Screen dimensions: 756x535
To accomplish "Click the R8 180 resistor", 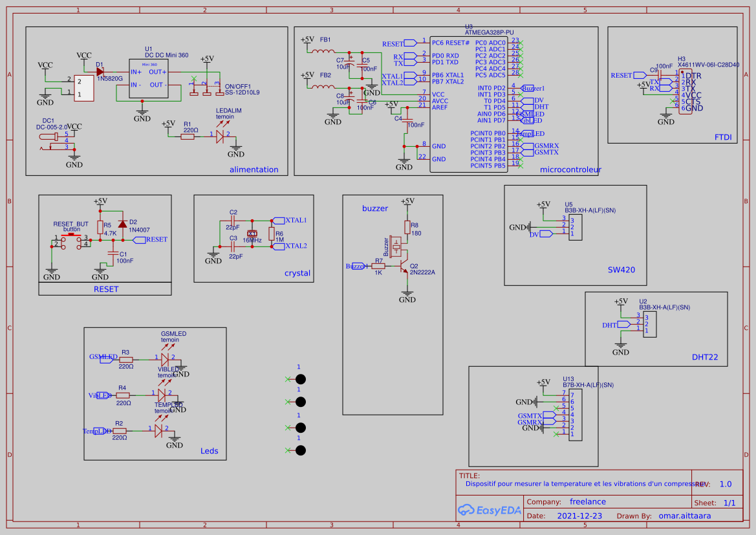I will coord(407,227).
